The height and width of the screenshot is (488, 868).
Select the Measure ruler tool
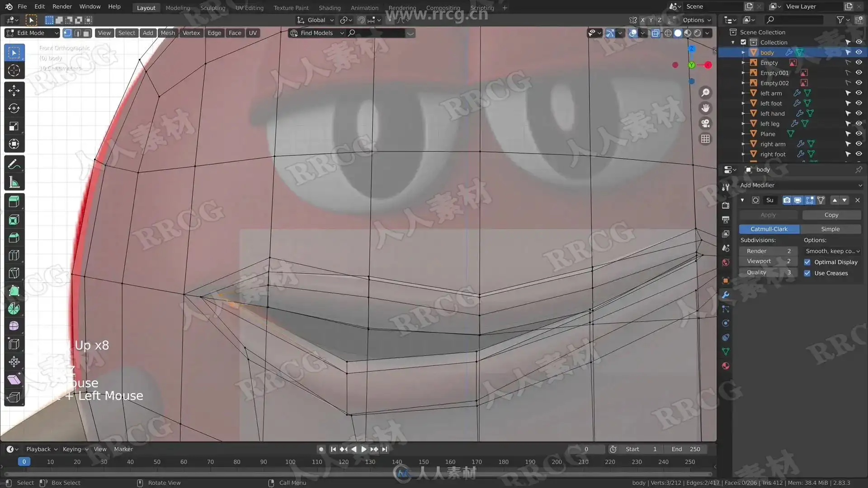coord(14,183)
